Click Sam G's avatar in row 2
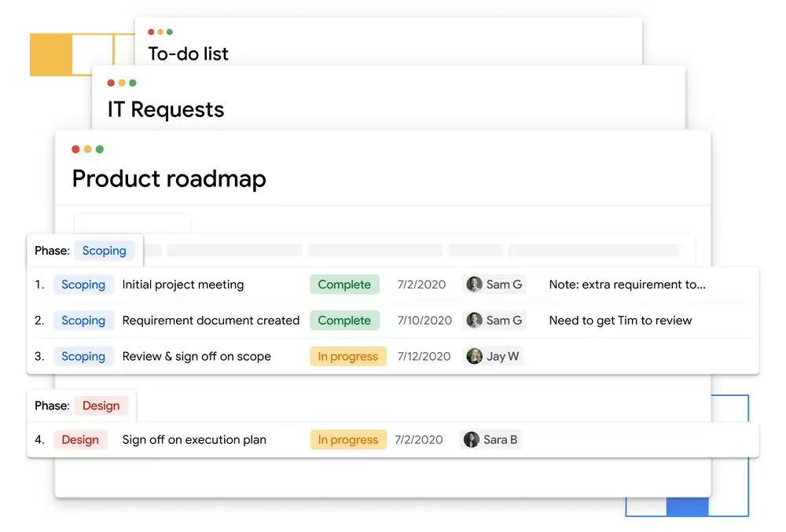786x532 pixels. click(475, 321)
